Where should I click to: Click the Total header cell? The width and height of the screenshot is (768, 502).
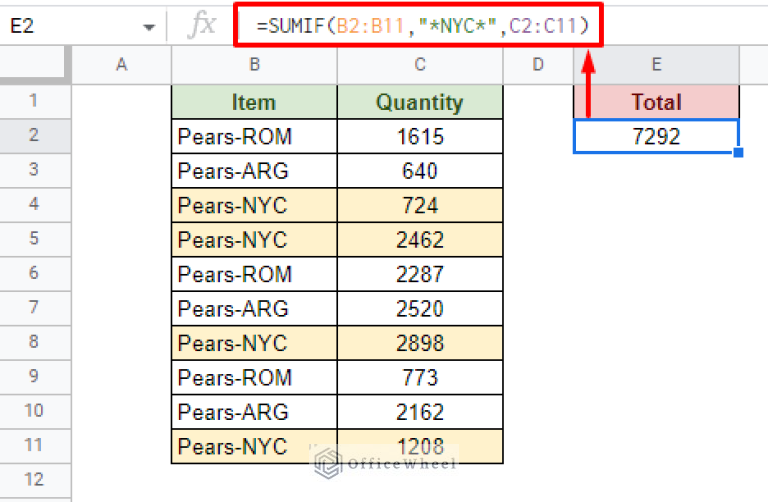[x=656, y=102]
